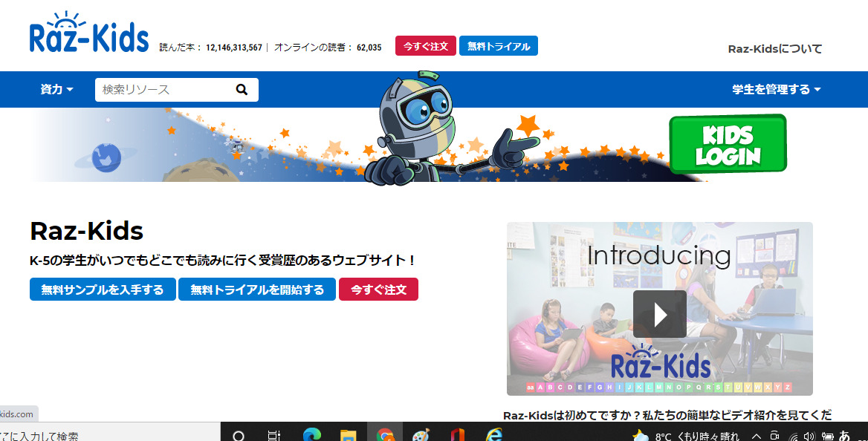
Task: Show hidden system tray icons
Action: 756,436
